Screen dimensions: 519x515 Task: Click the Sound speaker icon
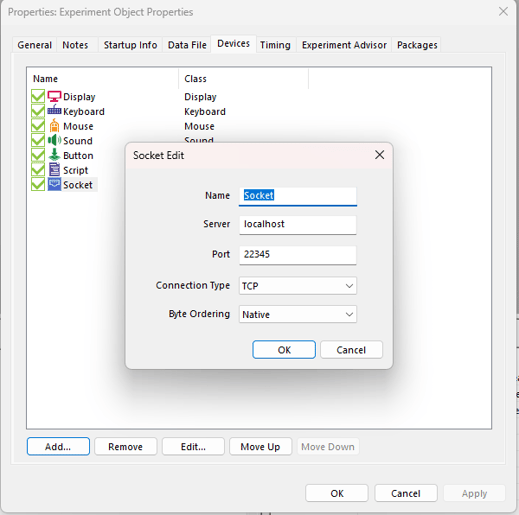[x=54, y=140]
